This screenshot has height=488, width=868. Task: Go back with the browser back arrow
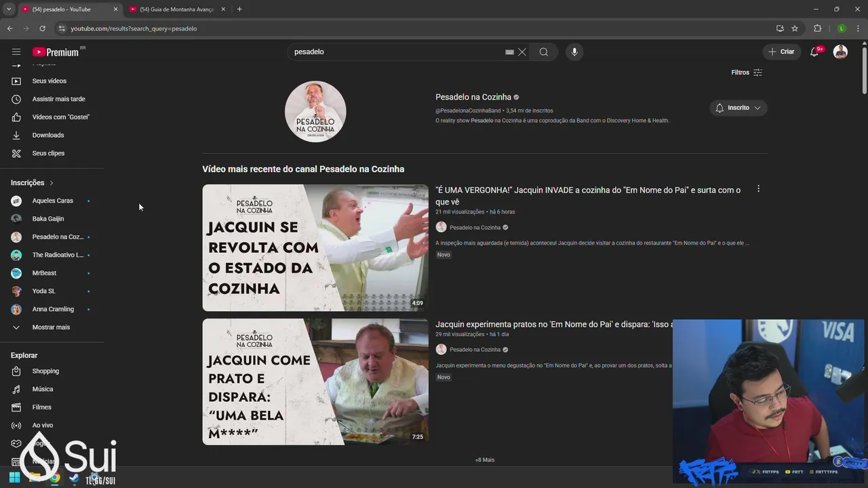click(9, 28)
